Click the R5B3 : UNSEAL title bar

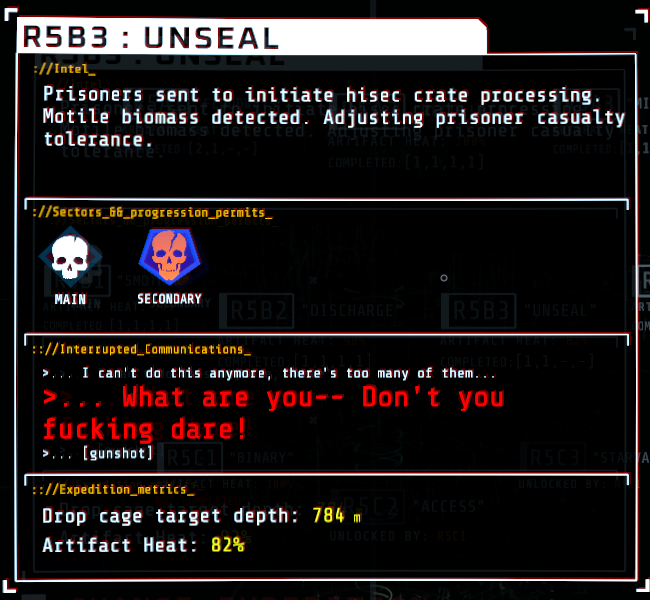(252, 36)
